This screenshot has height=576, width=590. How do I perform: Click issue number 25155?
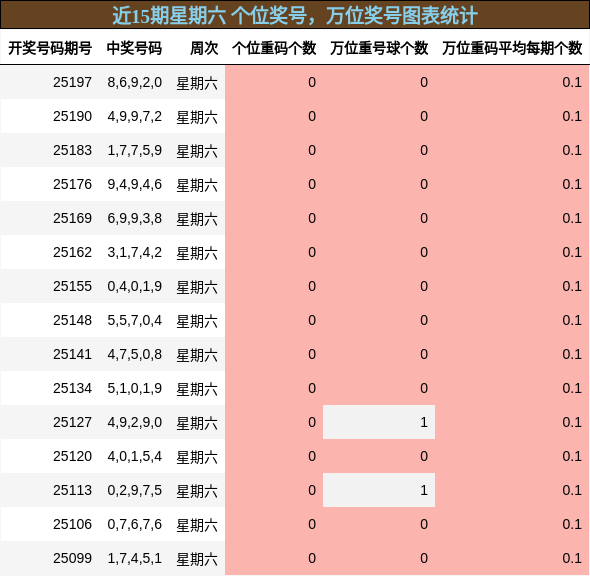tap(72, 286)
